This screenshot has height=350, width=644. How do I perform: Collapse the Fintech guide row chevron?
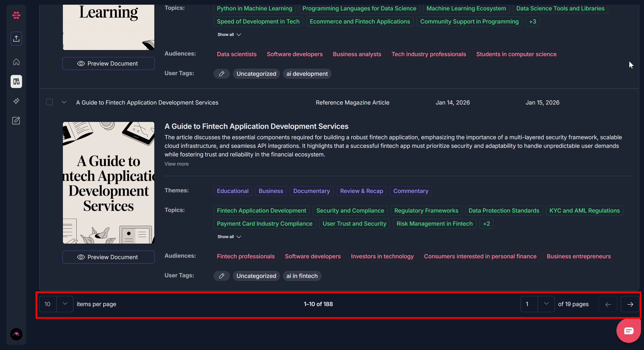click(64, 102)
